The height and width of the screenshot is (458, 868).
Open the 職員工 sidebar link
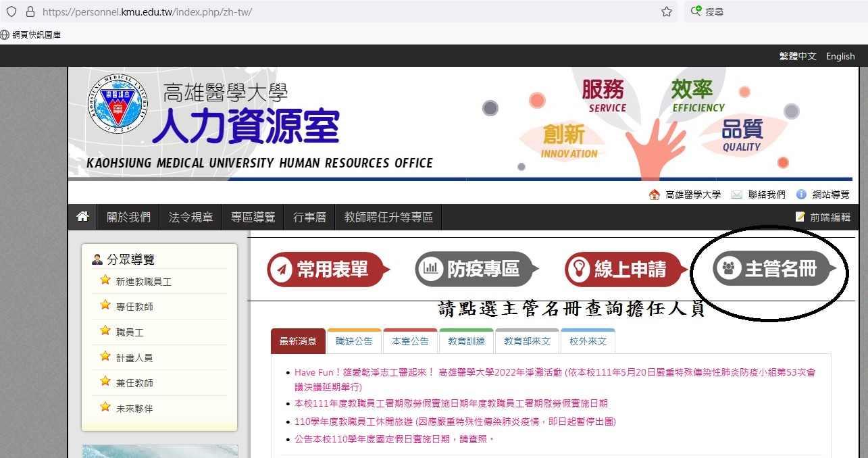tap(130, 332)
